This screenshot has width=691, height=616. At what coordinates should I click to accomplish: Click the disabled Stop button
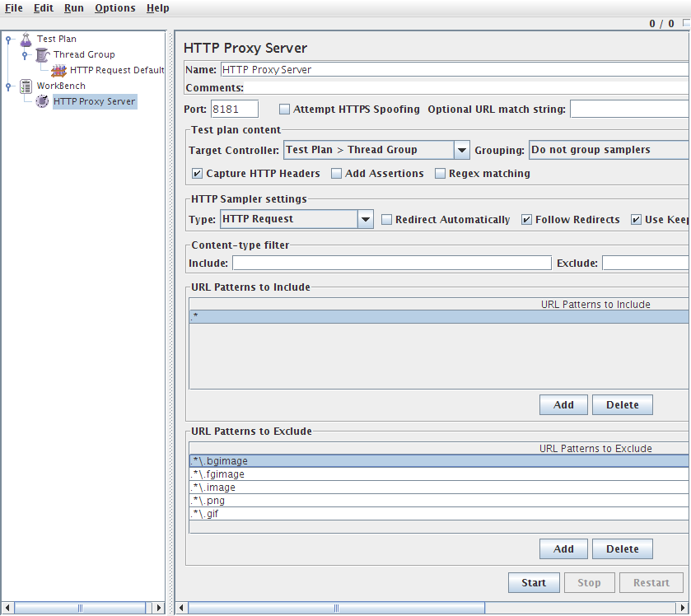(x=589, y=583)
